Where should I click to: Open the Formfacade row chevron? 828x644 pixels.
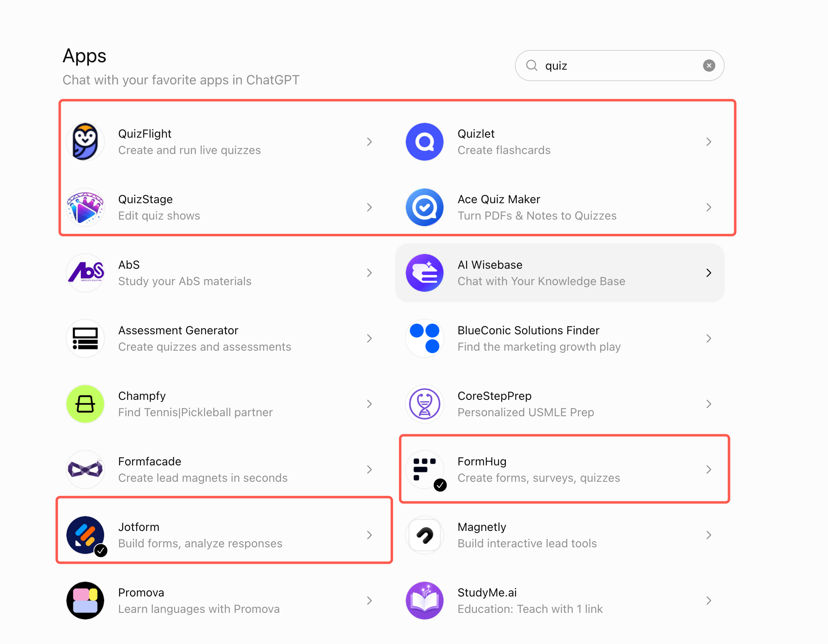click(369, 469)
